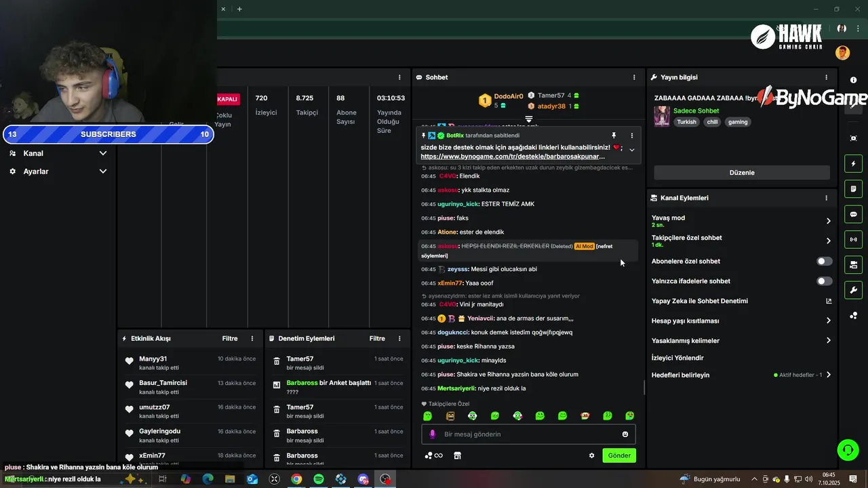Collapse chat leaderboard handle under DodoAir0
The width and height of the screenshot is (868, 488).
[x=529, y=119]
